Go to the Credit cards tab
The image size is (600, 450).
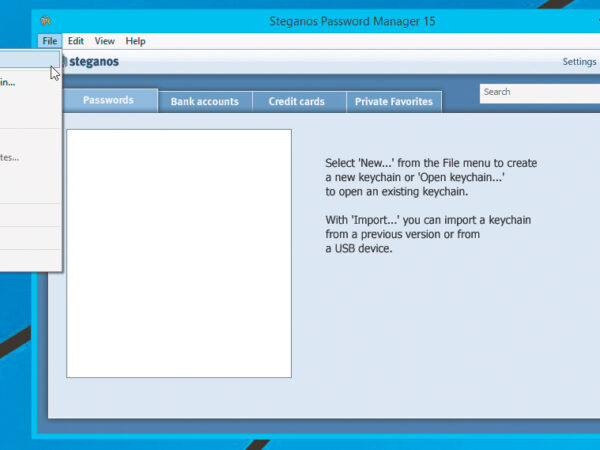[x=298, y=101]
